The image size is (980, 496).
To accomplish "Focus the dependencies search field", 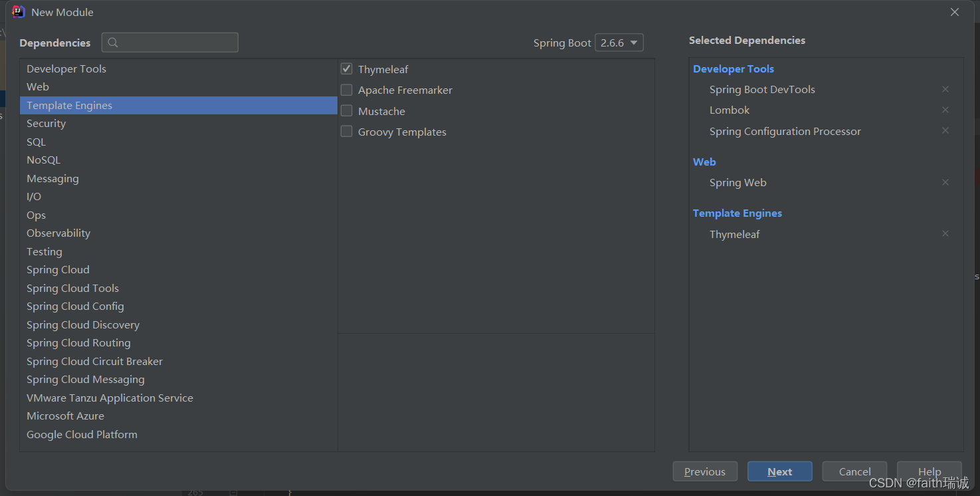I will pyautogui.click(x=170, y=43).
